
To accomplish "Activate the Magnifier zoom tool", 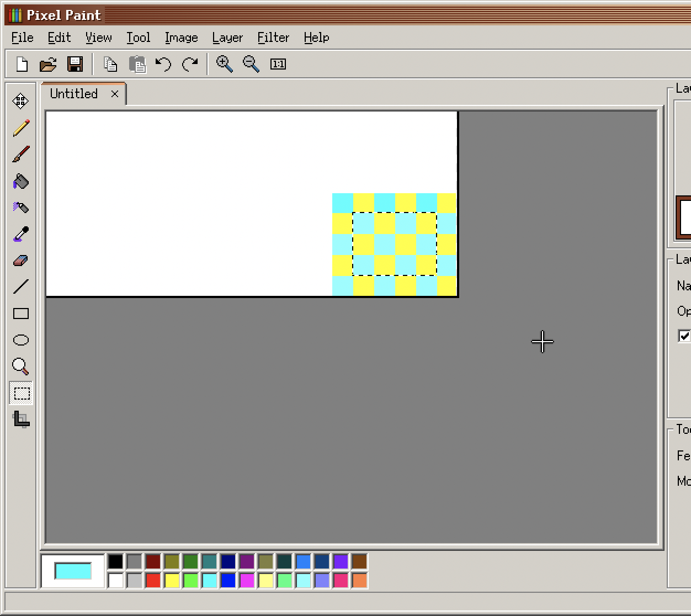I will [20, 367].
